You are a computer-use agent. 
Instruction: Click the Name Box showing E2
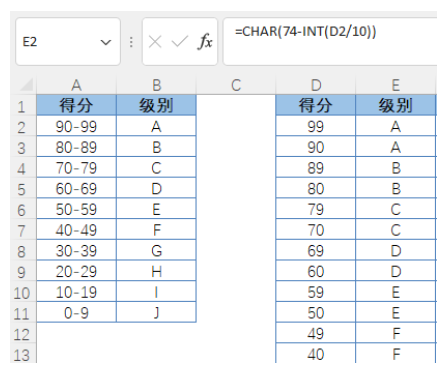pos(68,42)
